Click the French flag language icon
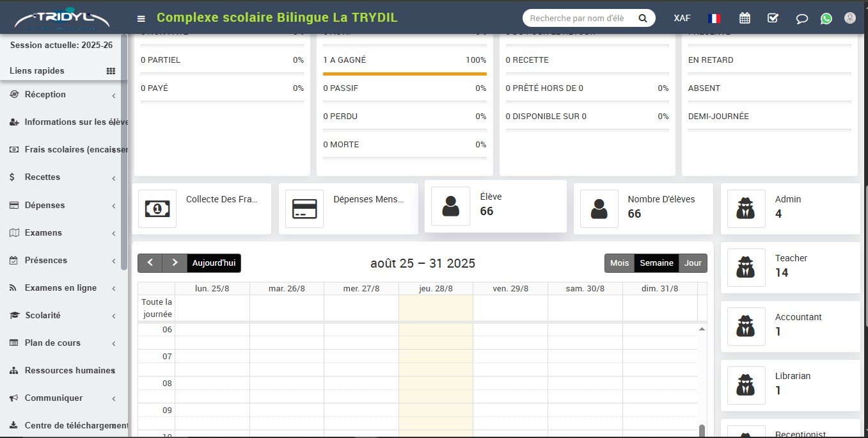Image resolution: width=868 pixels, height=438 pixels. point(714,18)
